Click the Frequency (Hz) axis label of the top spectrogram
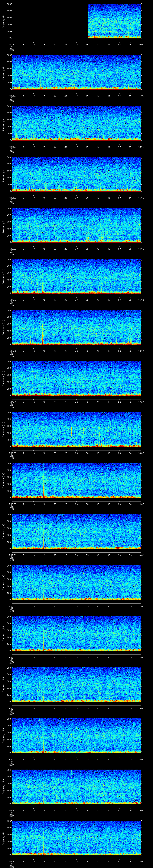Viewport: 153px width, 868px height. click(3, 21)
